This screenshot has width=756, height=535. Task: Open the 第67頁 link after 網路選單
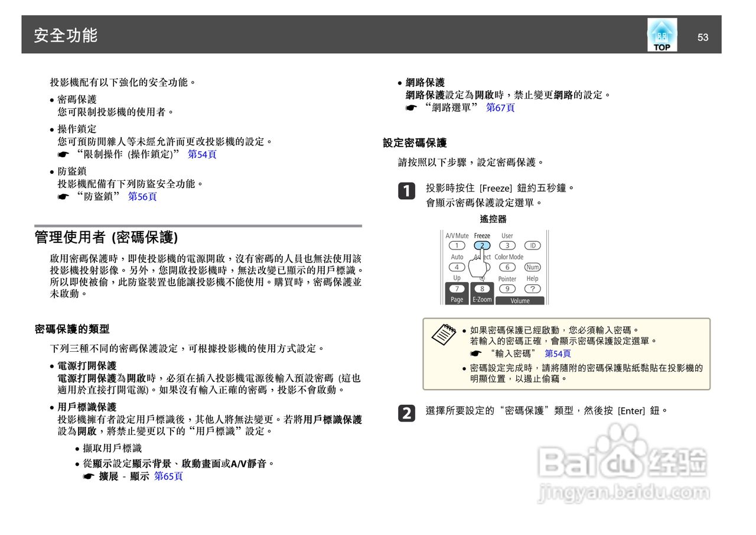(x=500, y=108)
